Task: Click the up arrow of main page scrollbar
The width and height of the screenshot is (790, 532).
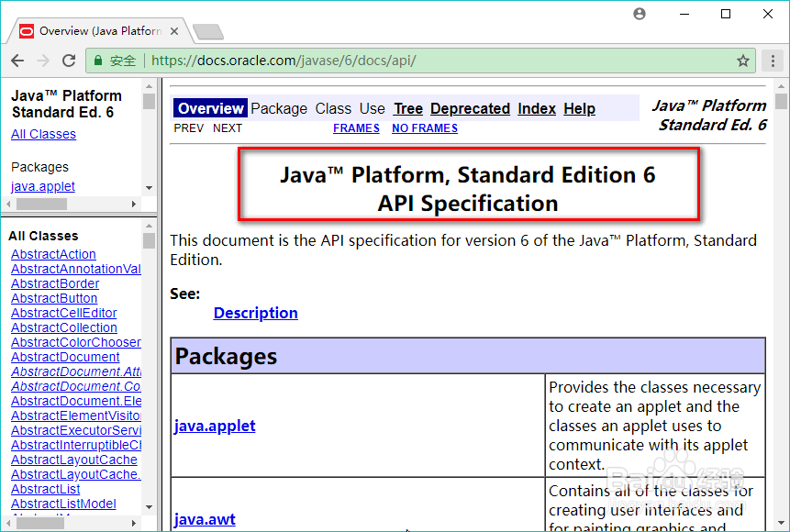Action: (x=781, y=86)
